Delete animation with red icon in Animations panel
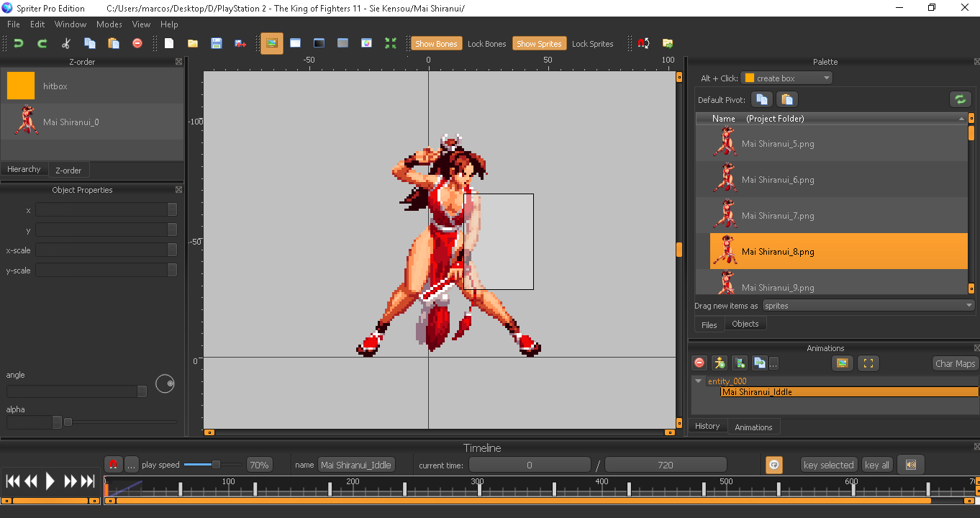The height and width of the screenshot is (518, 980). [699, 363]
